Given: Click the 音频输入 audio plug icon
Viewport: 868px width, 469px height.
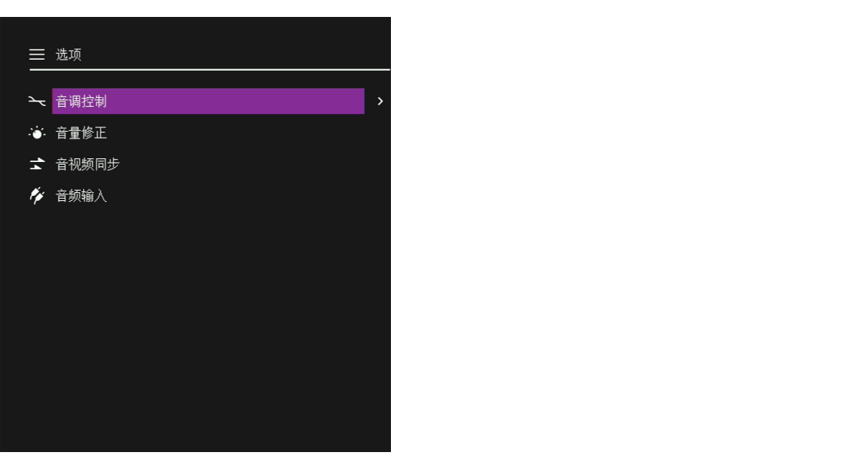Looking at the screenshot, I should tap(37, 195).
